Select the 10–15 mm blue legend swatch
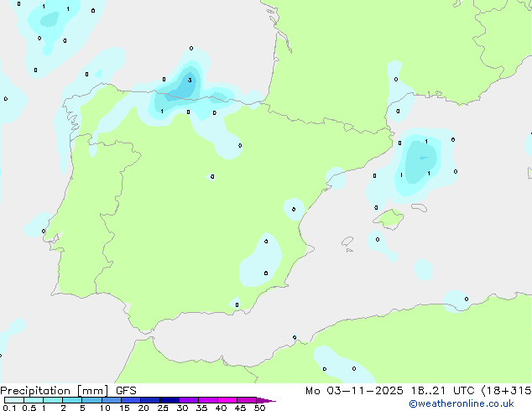The image size is (532, 411). (111, 400)
